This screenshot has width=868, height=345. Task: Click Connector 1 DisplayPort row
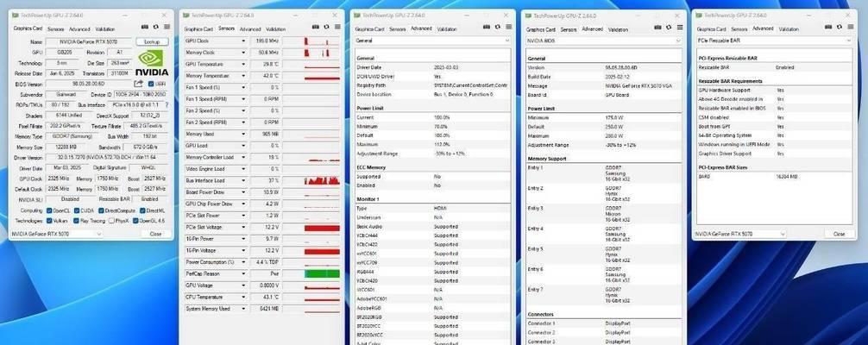(603, 323)
